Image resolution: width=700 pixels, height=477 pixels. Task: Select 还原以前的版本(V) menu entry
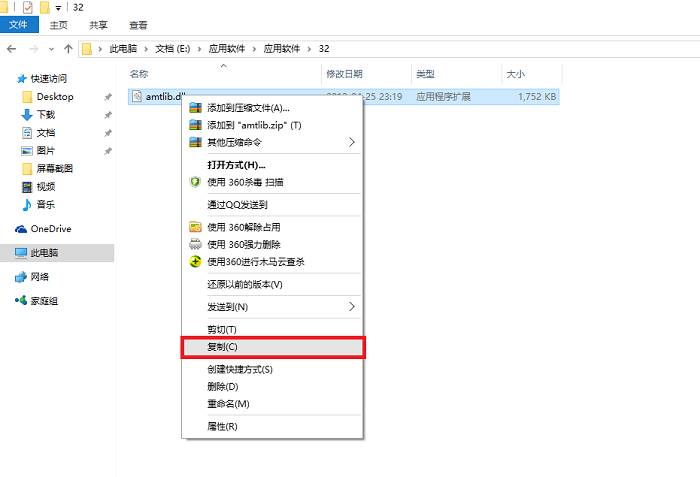tap(273, 284)
